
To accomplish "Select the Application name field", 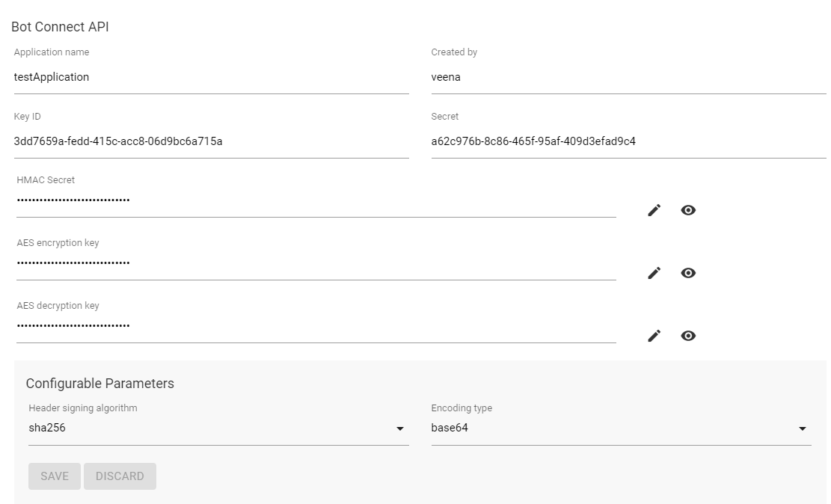I will click(x=209, y=77).
